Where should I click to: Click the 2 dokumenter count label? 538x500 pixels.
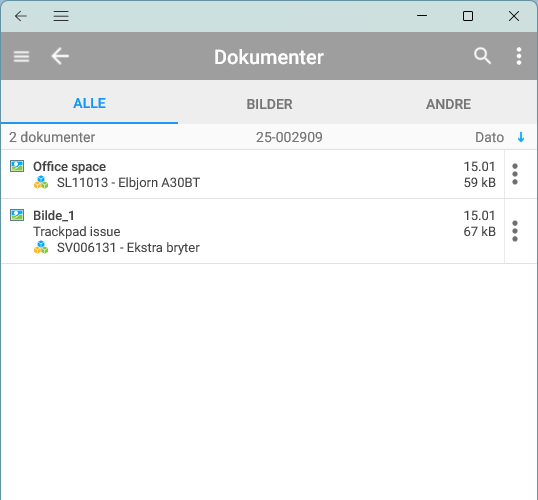pos(52,137)
